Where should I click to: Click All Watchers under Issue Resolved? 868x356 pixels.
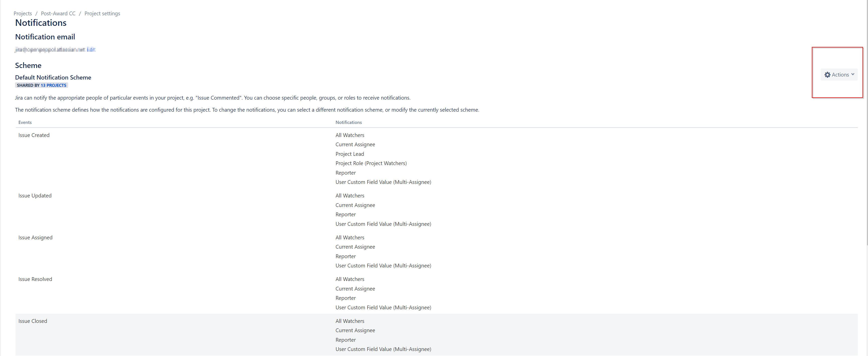coord(350,279)
